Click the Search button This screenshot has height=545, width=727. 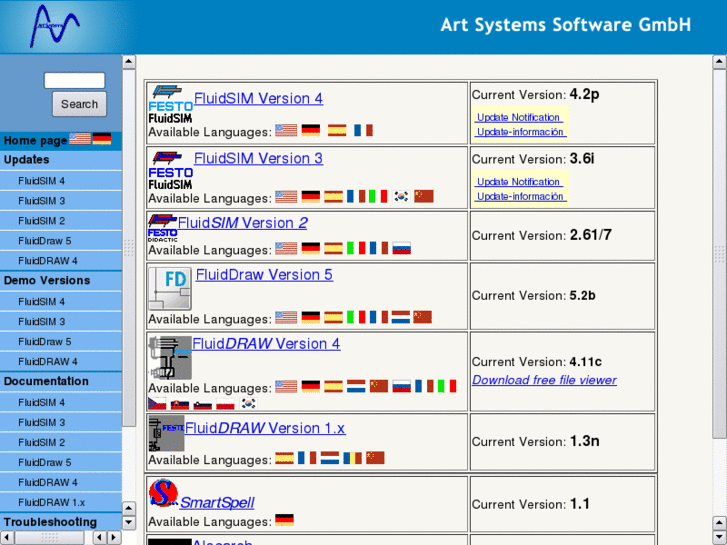(79, 104)
